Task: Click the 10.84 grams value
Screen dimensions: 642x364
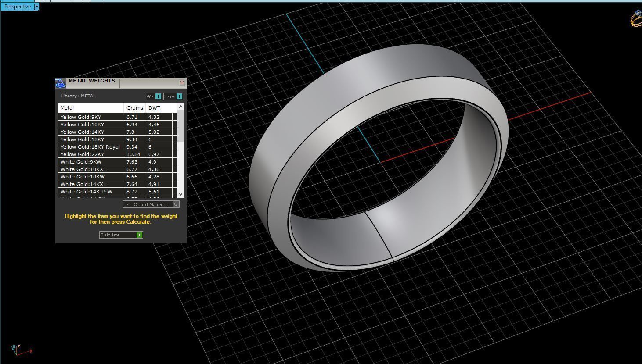Action: (133, 154)
